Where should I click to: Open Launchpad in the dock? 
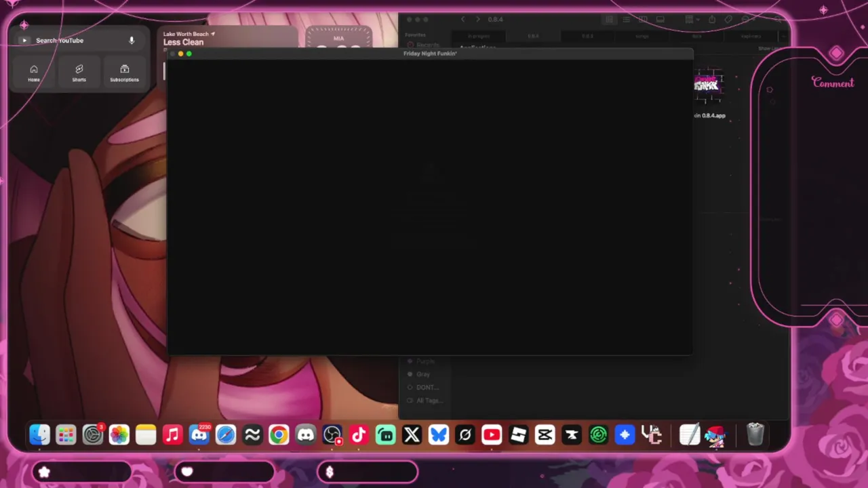pyautogui.click(x=66, y=434)
